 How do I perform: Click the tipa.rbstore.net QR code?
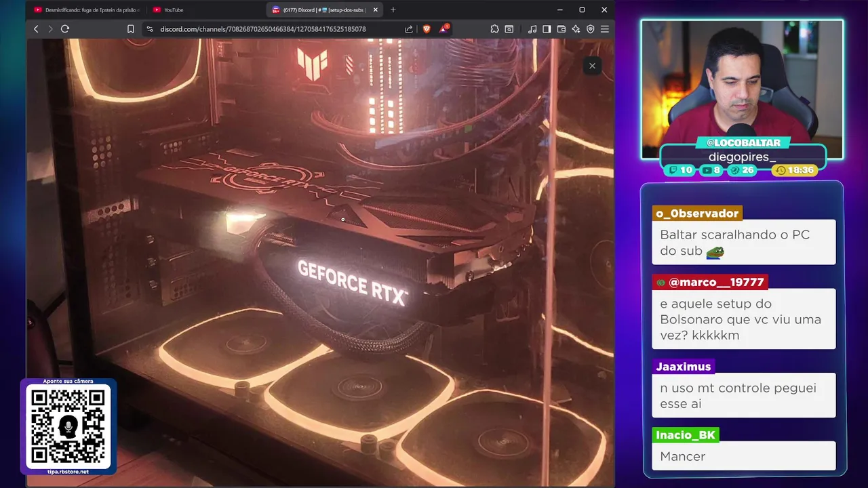coord(68,426)
